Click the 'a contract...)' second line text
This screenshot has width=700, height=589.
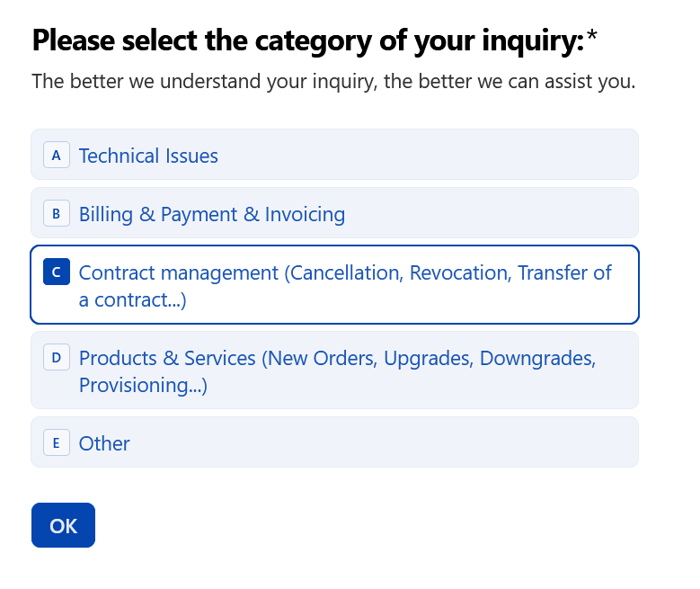point(132,300)
